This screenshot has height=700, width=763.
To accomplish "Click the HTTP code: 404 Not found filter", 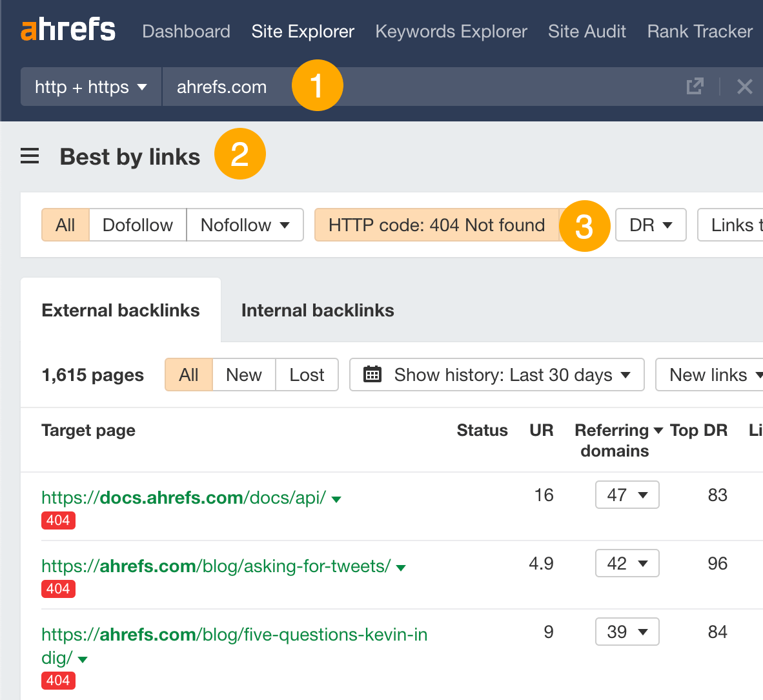I will 436,225.
